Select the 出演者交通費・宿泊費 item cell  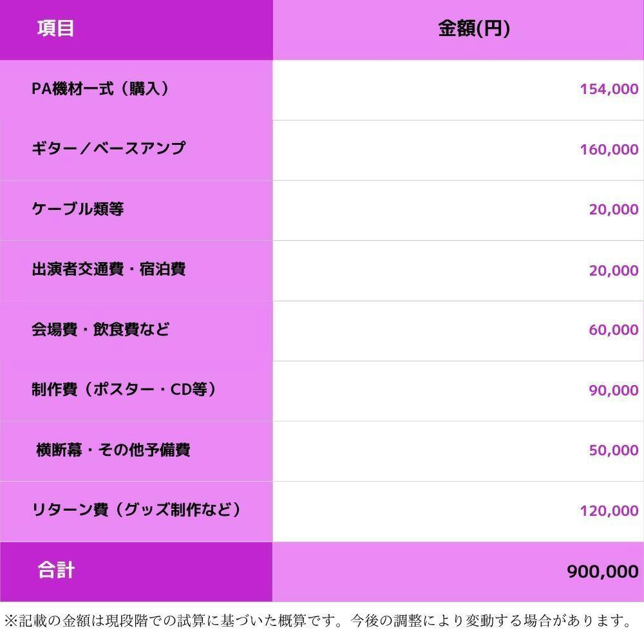pos(108,269)
